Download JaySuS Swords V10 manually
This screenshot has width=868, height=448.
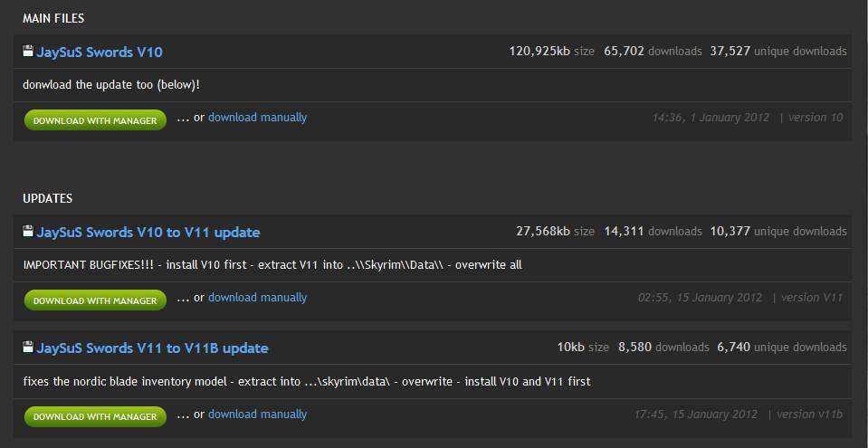(x=257, y=118)
